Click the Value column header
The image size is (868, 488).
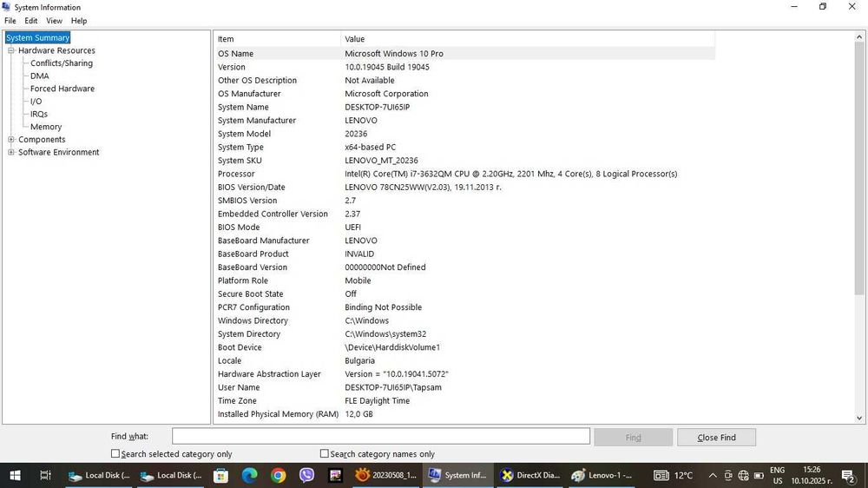pos(528,39)
